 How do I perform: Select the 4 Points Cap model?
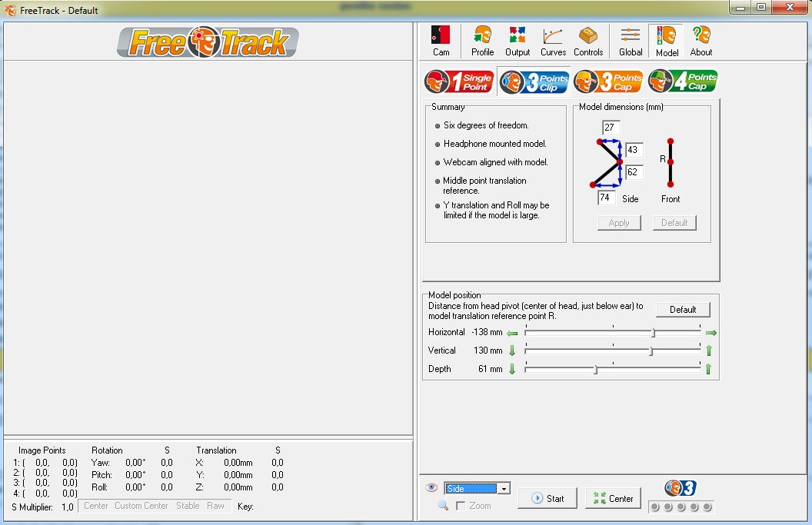(683, 81)
